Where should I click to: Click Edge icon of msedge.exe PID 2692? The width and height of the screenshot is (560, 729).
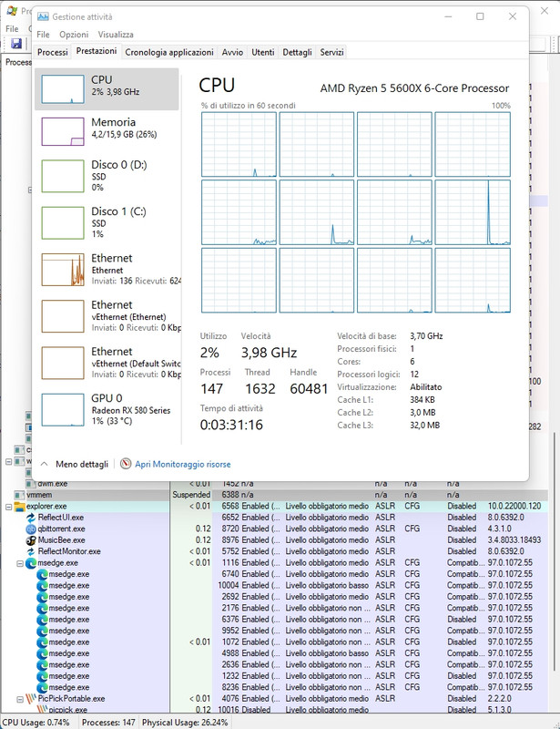[42, 597]
